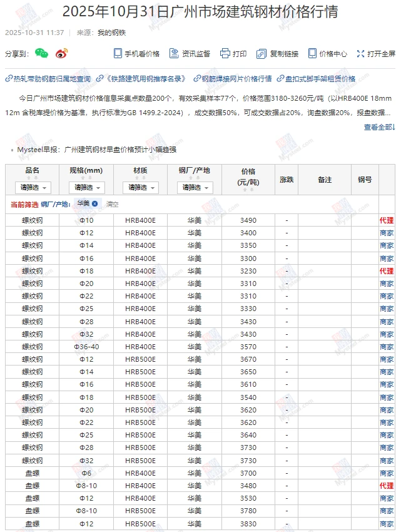The width and height of the screenshot is (396, 532).
Task: Click 商家 in the Φ32 HRB500E row
Action: click(387, 461)
